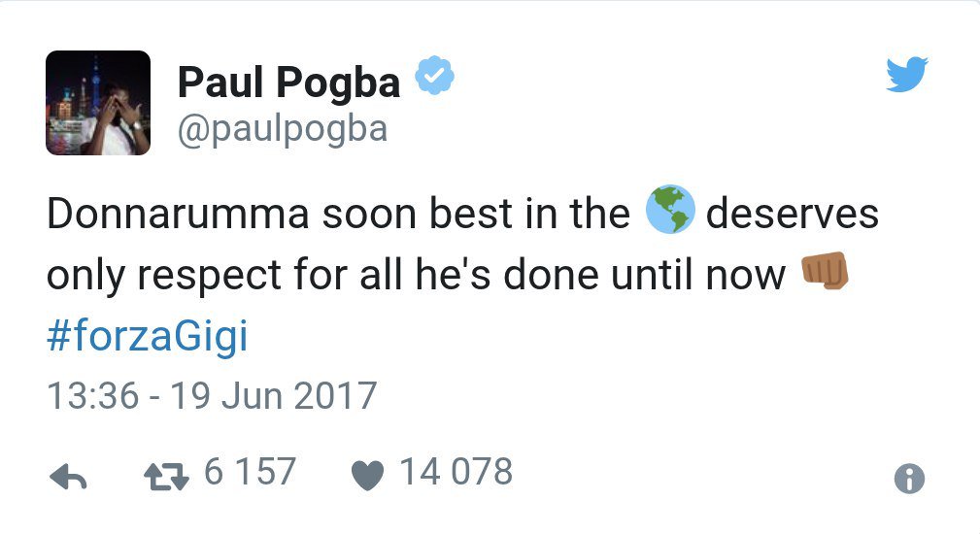Open the tweet info icon
980x534 pixels.
(908, 478)
